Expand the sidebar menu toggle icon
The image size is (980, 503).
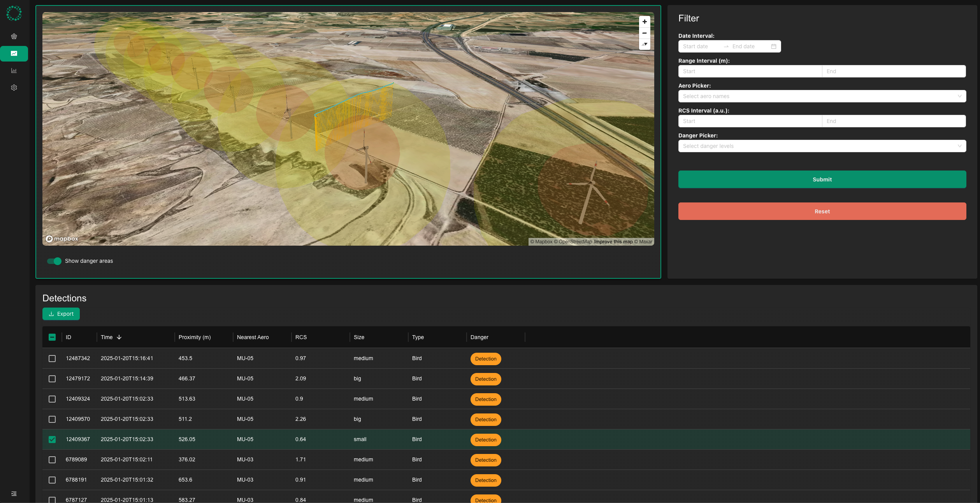14,494
